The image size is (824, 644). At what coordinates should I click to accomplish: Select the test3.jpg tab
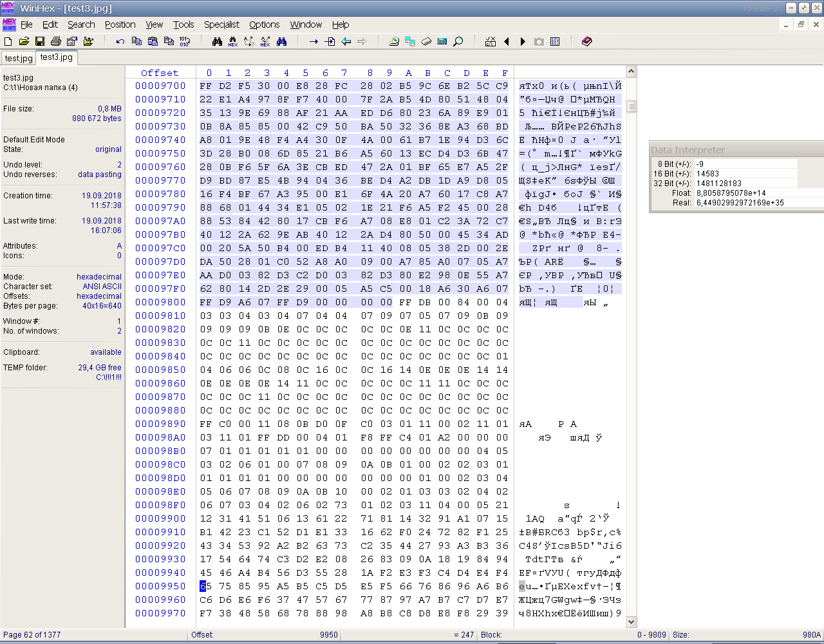[x=57, y=57]
